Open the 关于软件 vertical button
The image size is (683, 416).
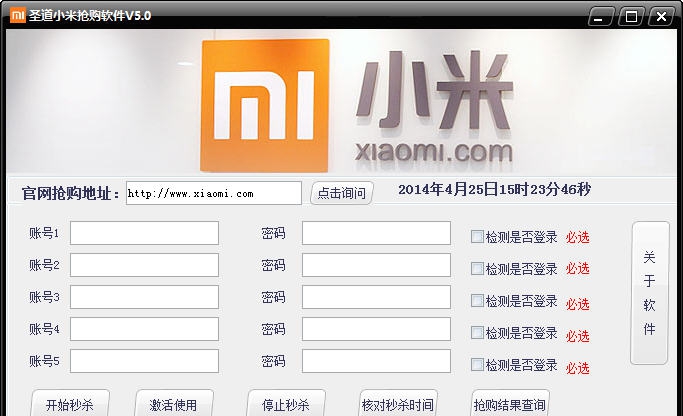(x=649, y=293)
